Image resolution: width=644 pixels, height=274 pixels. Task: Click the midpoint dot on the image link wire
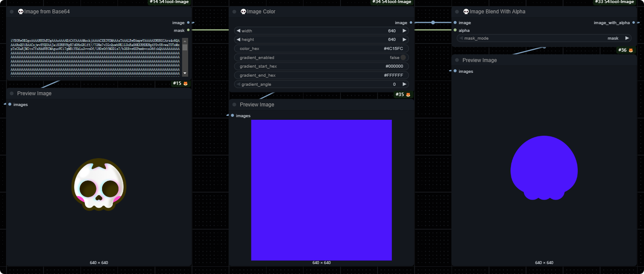pyautogui.click(x=433, y=22)
